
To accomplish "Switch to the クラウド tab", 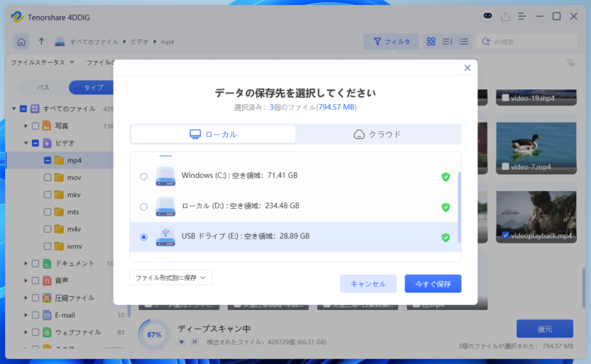I will click(378, 134).
